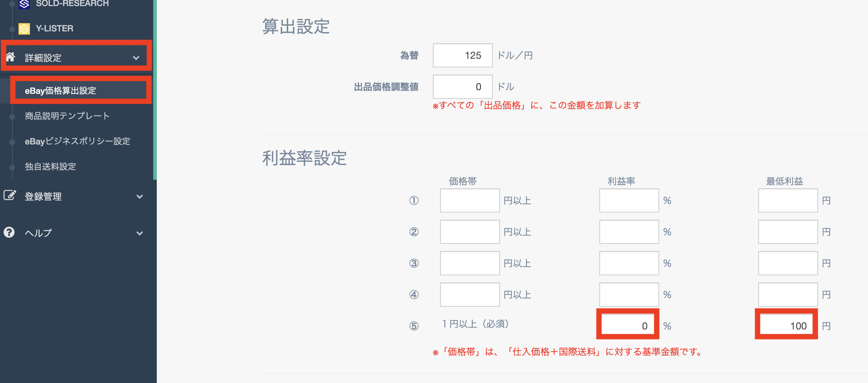The width and height of the screenshot is (868, 383).
Task: Expand the ヘルプ menu chevron
Action: tap(140, 233)
